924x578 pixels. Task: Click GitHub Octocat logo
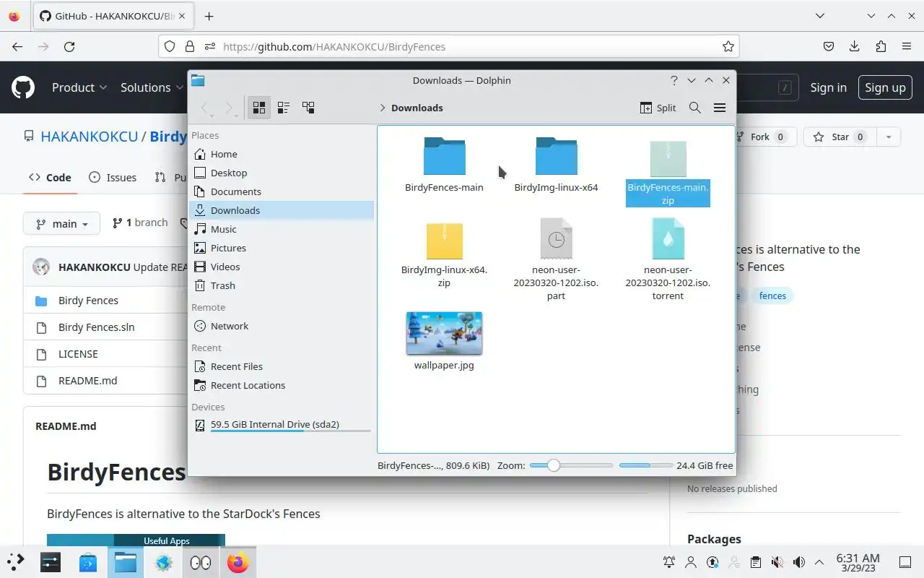23,87
